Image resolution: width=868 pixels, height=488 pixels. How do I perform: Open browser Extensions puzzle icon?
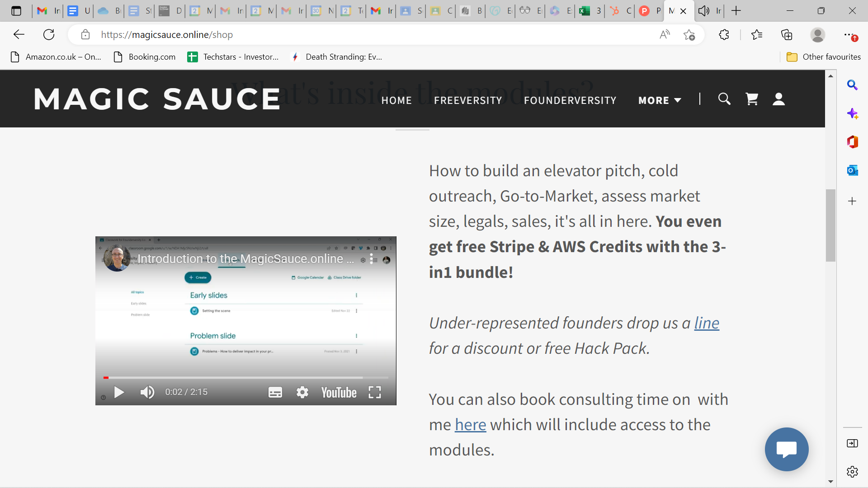pos(724,35)
